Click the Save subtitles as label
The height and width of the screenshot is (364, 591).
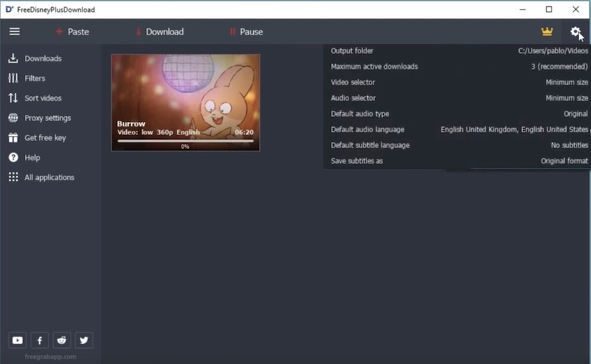click(357, 161)
